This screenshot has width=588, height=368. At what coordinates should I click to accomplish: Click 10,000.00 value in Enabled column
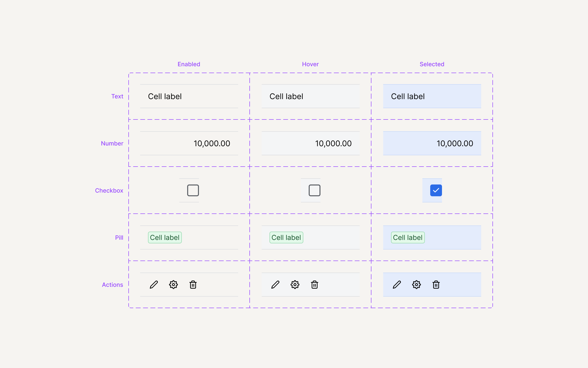pyautogui.click(x=212, y=144)
